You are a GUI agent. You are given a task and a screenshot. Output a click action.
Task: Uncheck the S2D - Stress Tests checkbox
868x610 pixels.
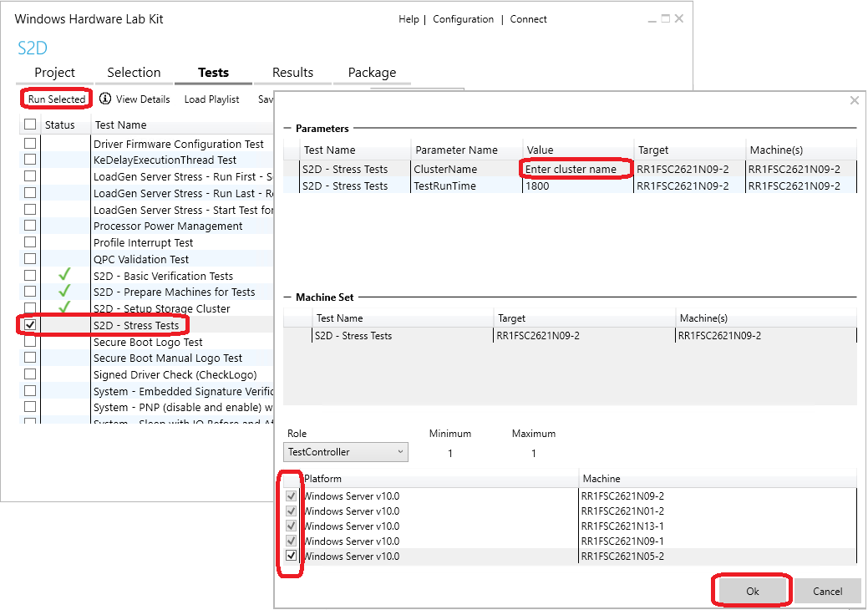coord(30,325)
